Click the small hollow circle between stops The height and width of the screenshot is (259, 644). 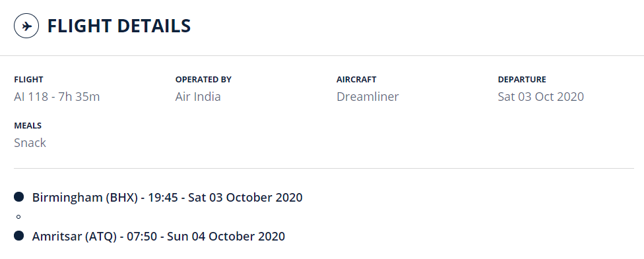18,217
